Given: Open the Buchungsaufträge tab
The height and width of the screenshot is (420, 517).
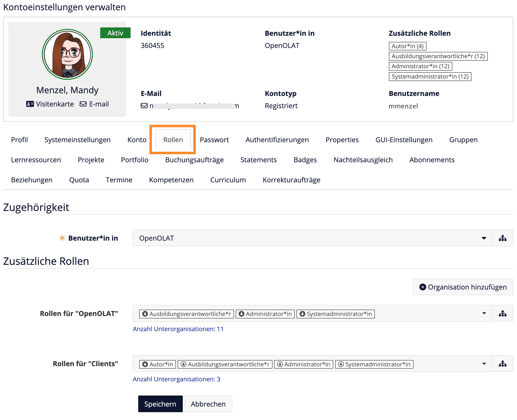Looking at the screenshot, I should pos(194,160).
